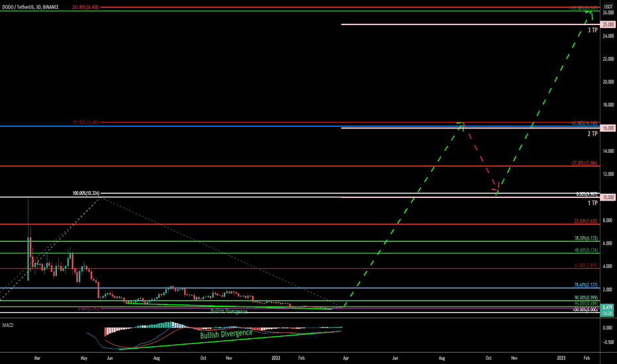This screenshot has height=364, width=617.
Task: Click the 2023 label on time axis
Action: pyautogui.click(x=561, y=358)
